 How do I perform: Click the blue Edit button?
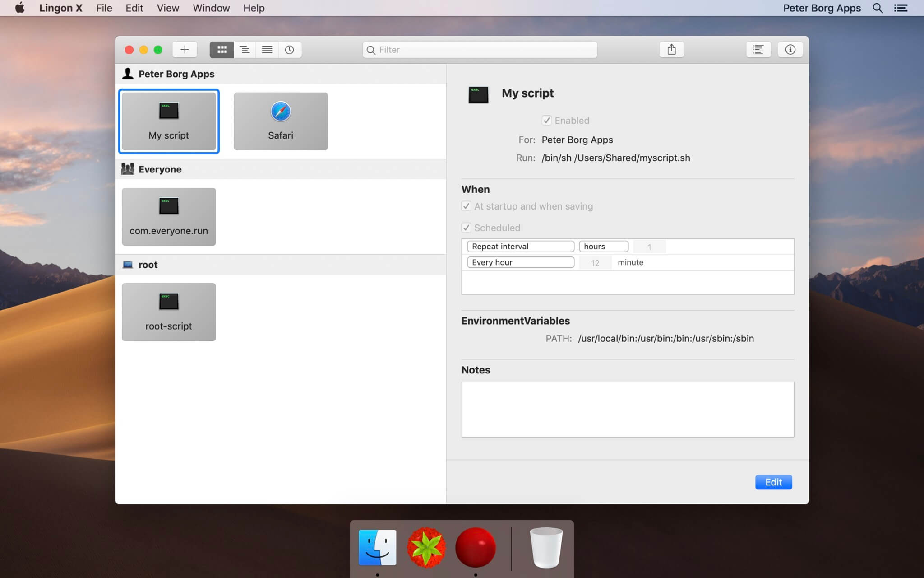pos(773,482)
